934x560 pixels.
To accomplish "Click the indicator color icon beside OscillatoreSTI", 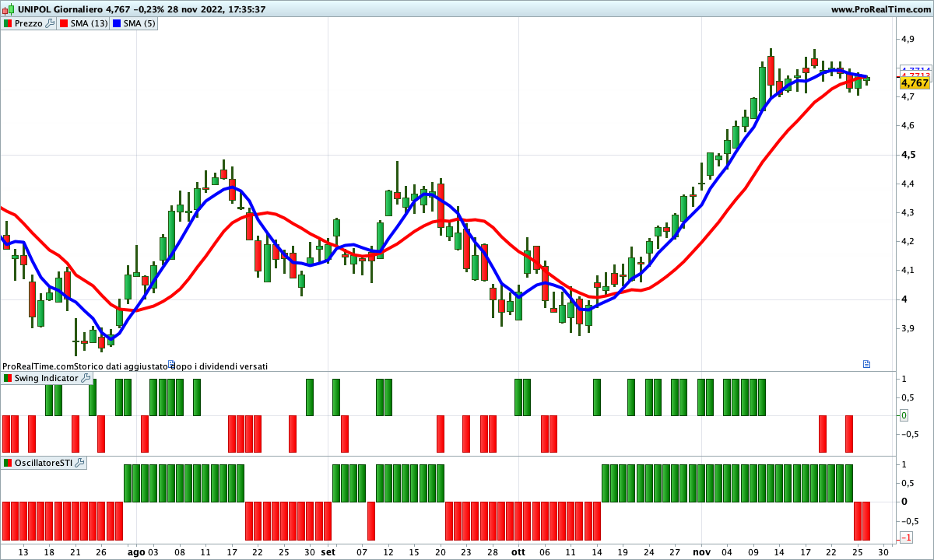I will point(7,463).
